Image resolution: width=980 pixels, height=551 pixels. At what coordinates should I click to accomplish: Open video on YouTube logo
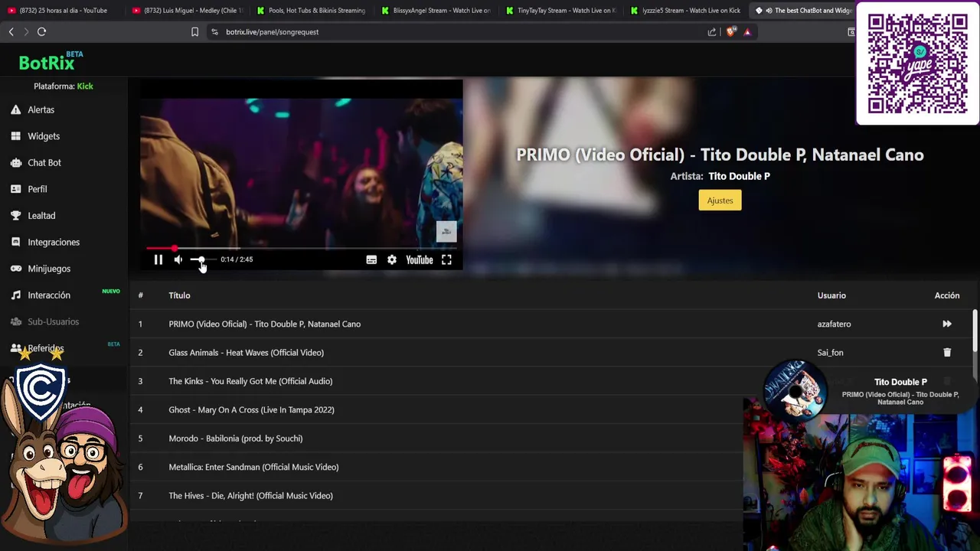pyautogui.click(x=420, y=259)
